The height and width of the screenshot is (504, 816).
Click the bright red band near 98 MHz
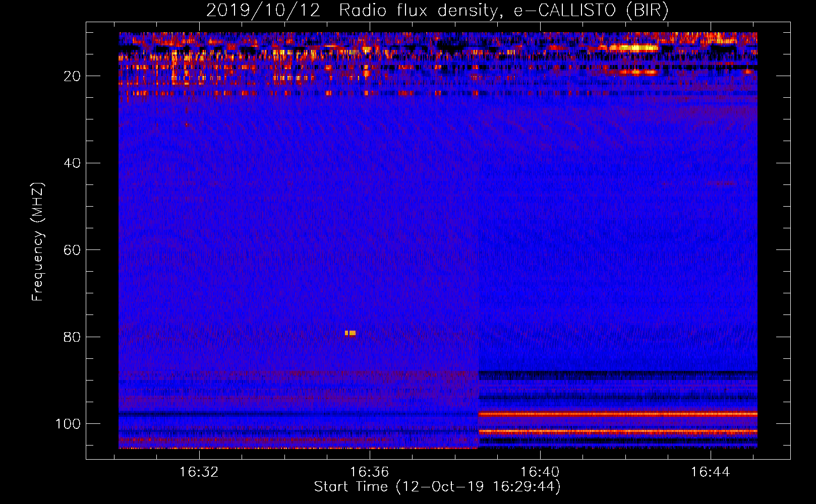point(618,414)
